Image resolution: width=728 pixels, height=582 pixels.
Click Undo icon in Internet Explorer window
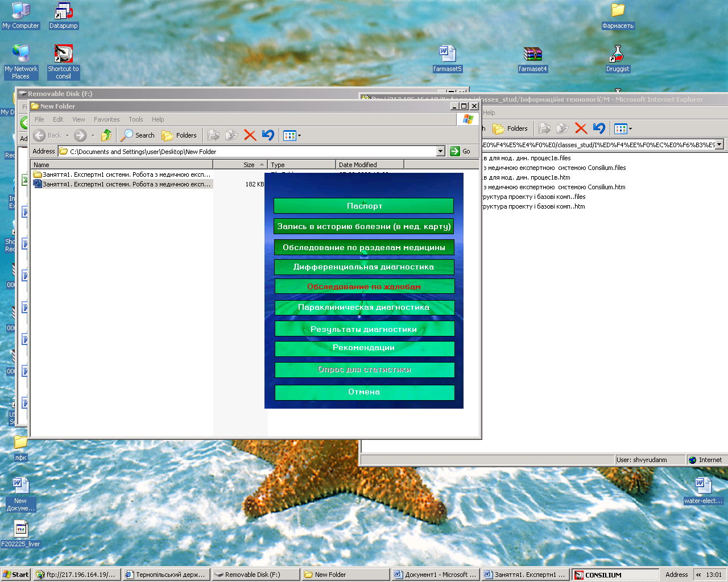pyautogui.click(x=599, y=128)
